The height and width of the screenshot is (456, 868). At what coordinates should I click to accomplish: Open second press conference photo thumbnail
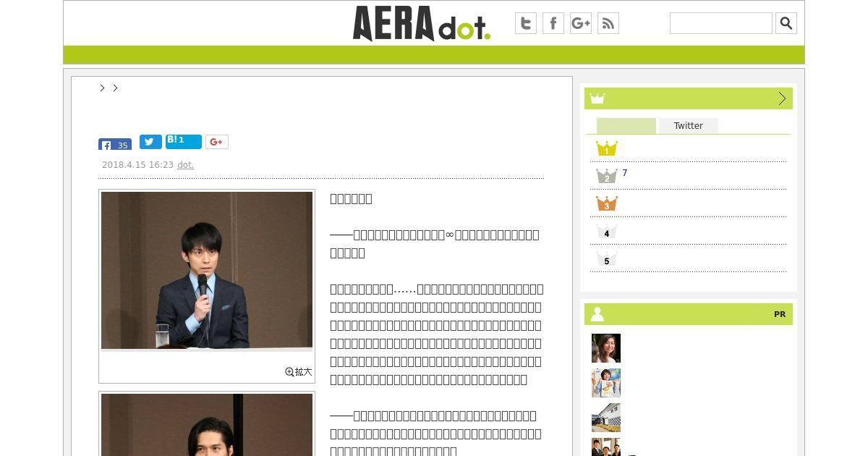coord(207,425)
